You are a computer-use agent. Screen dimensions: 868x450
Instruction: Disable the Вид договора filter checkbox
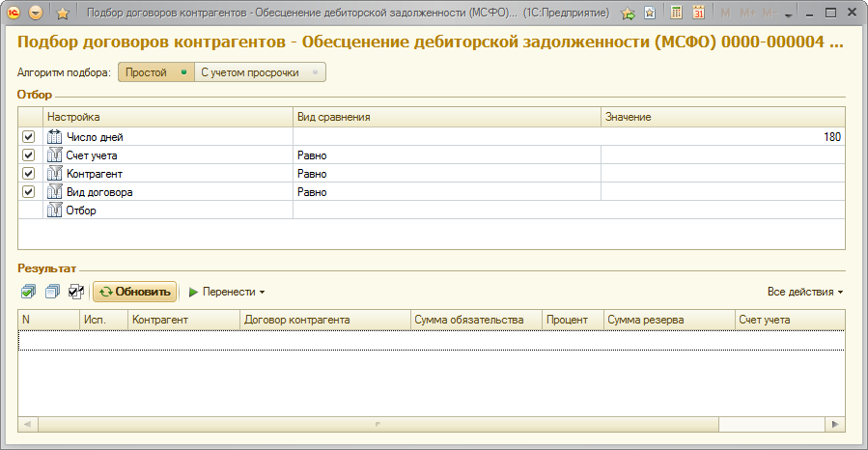tap(28, 192)
